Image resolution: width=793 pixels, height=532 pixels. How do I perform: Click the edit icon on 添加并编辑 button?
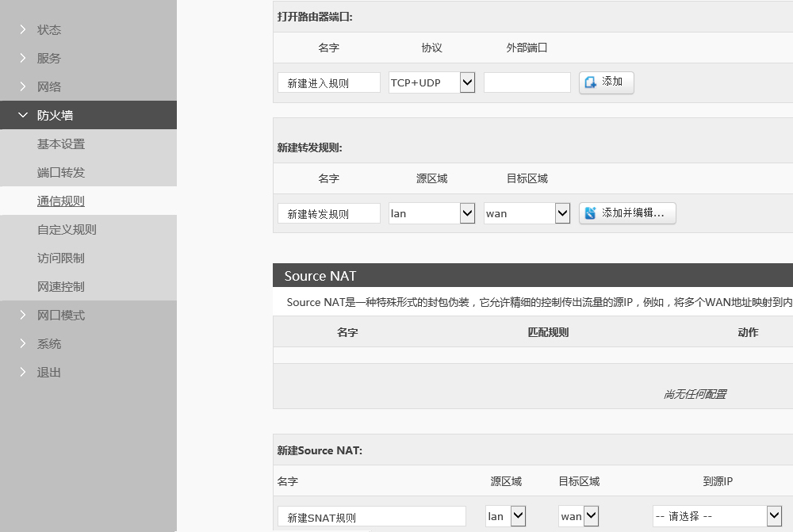pyautogui.click(x=590, y=213)
